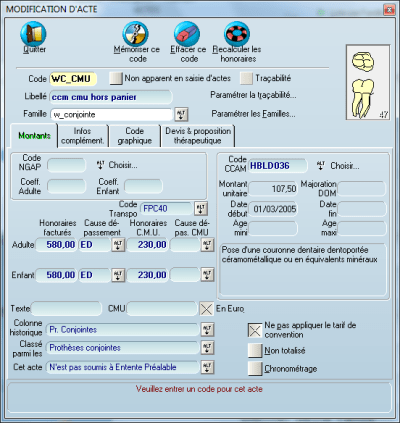Click the Choisir icon next to Code NGAP
Screen dimensions: 400x423
[101, 165]
